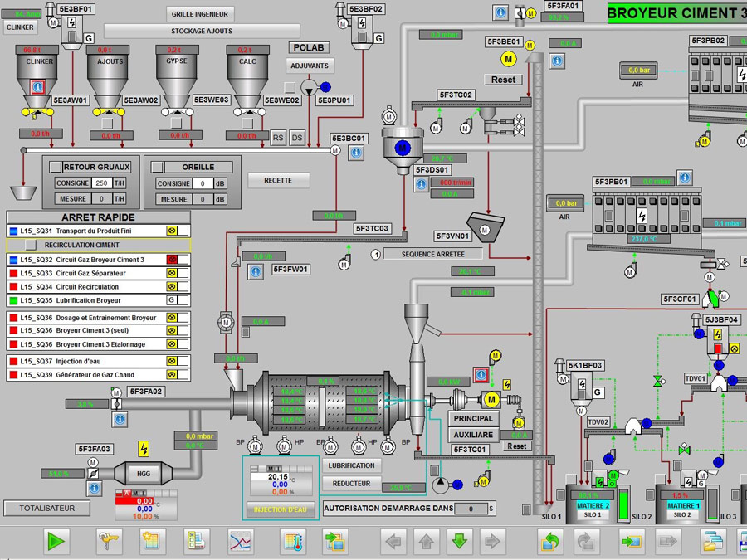Screen dimensions: 747x560
Task: Click the HGG hot gas generator symbol
Action: coord(144,474)
